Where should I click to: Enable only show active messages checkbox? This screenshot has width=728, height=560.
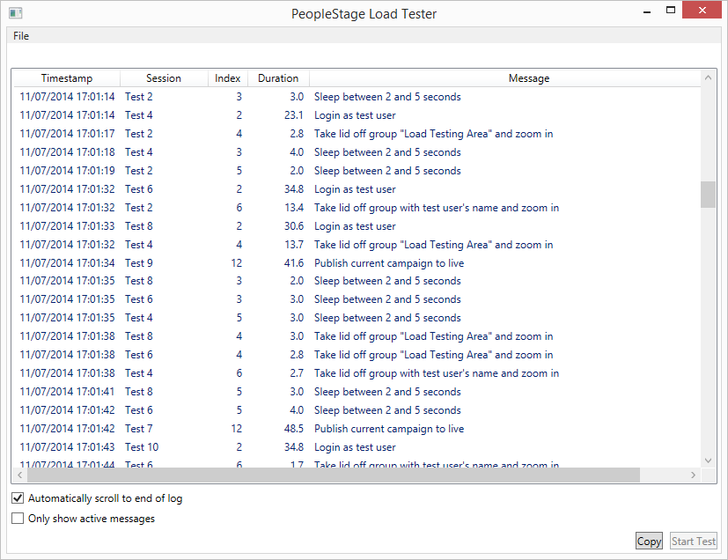click(x=18, y=519)
